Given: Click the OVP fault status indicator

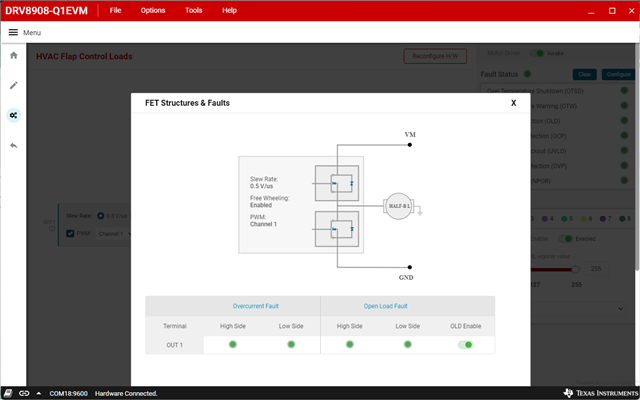Looking at the screenshot, I should click(624, 166).
